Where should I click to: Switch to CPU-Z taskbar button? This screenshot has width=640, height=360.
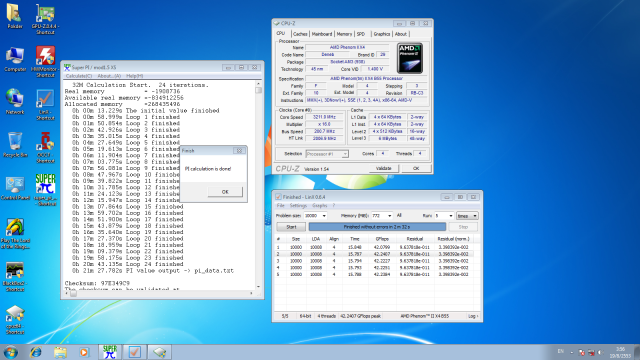tap(159, 352)
